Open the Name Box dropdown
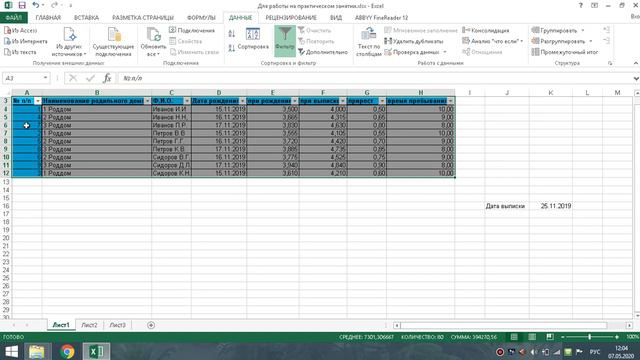This screenshot has height=360, width=640. 45,78
